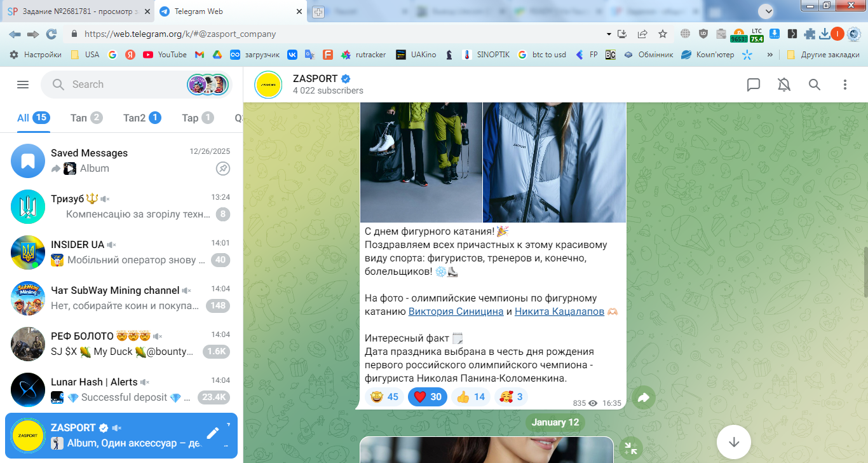Open the INSIDER UA chat
Image resolution: width=868 pixels, height=463 pixels.
tap(121, 252)
